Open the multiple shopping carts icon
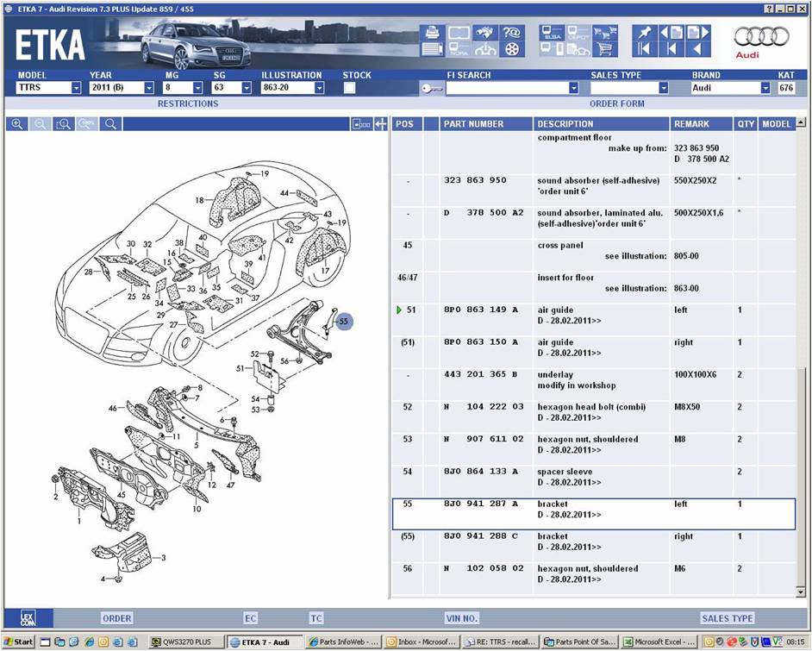This screenshot has height=651, width=812. pyautogui.click(x=605, y=33)
